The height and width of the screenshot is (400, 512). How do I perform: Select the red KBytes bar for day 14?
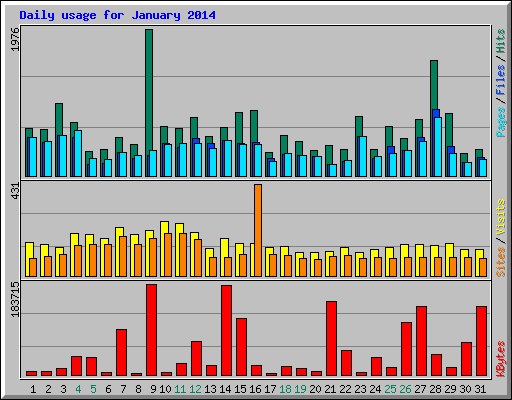point(226,331)
